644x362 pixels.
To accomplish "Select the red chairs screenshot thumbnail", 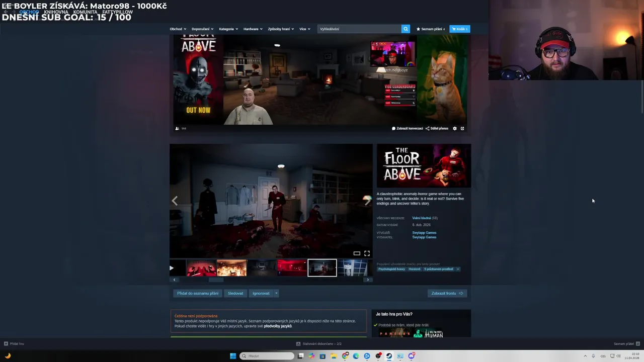I will [x=201, y=268].
